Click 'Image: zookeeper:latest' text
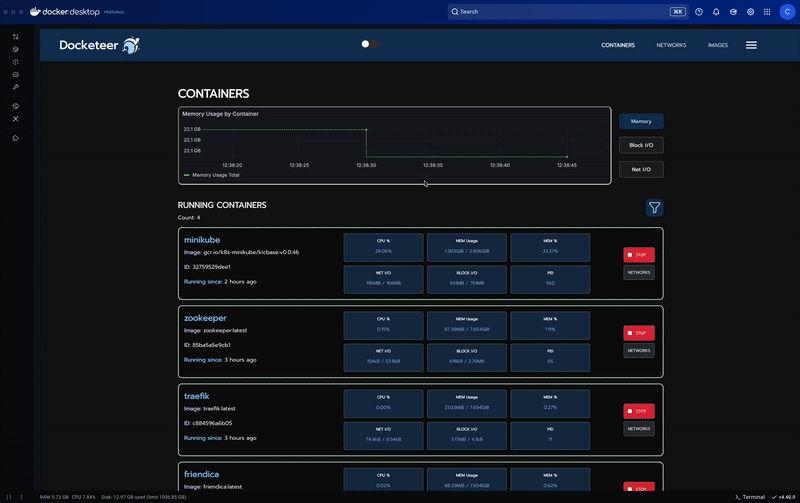 pos(215,330)
